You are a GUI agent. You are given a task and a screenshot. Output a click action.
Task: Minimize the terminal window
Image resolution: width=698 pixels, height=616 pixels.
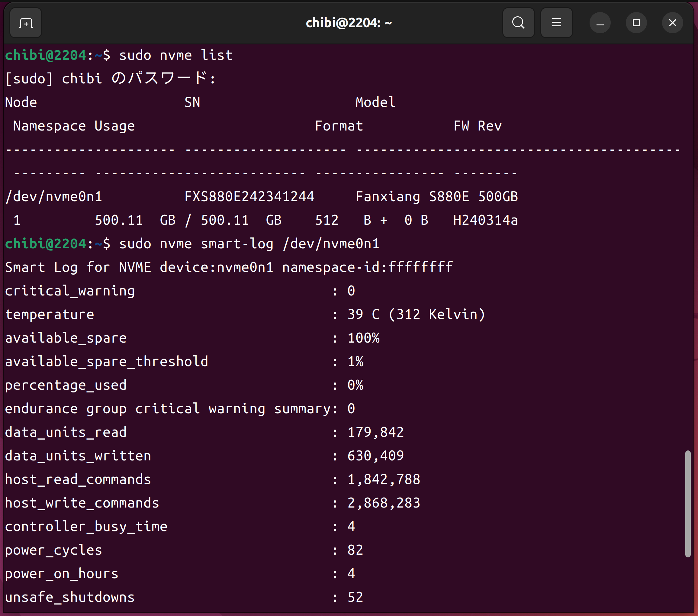click(x=600, y=23)
